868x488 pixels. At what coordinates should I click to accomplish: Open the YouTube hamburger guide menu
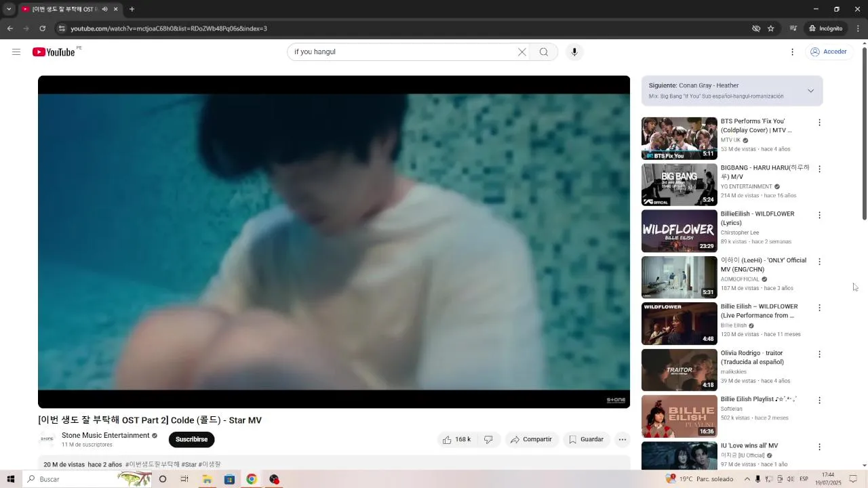point(16,52)
